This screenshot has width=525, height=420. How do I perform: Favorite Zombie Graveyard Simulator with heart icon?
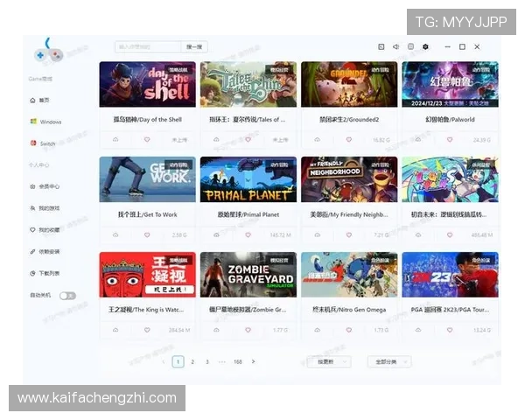[248, 330]
